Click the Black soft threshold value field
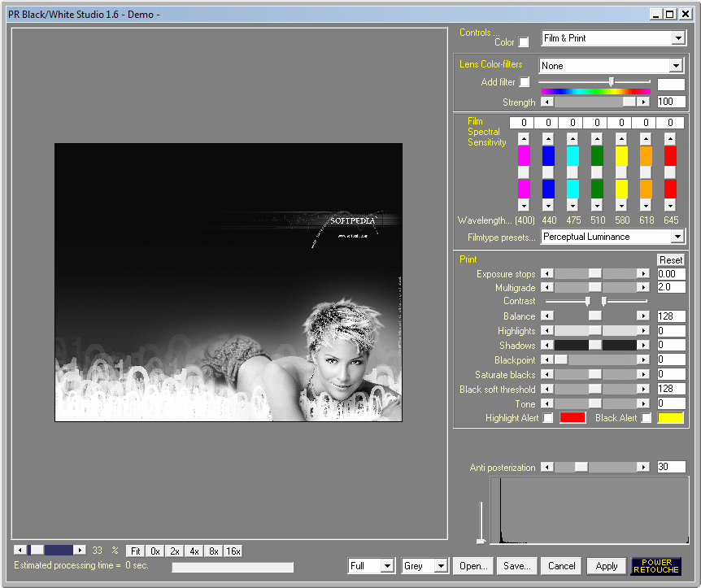The width and height of the screenshot is (701, 588). [671, 389]
